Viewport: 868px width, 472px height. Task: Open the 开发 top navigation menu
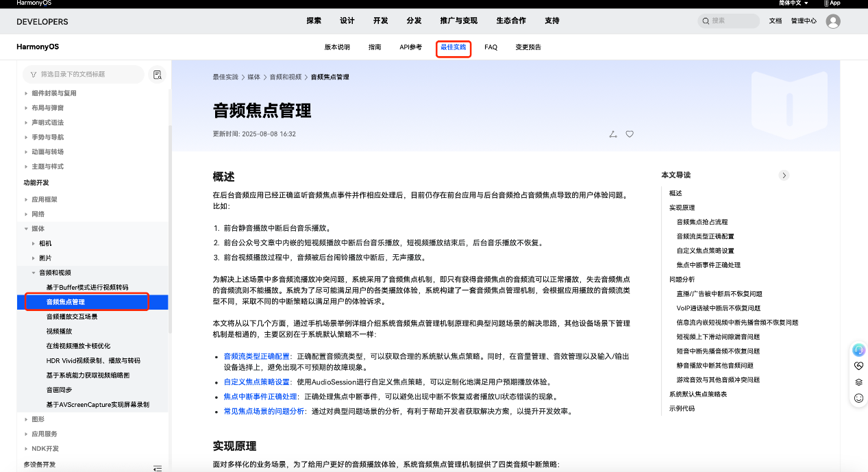pos(380,21)
